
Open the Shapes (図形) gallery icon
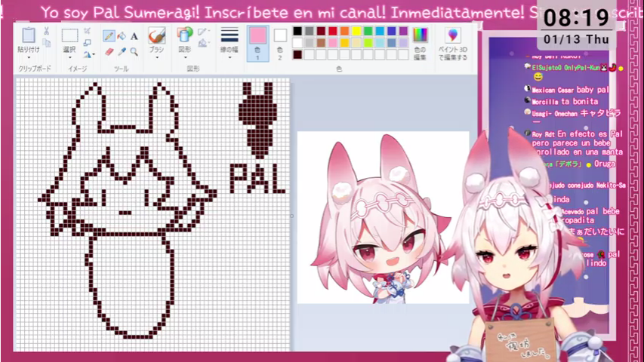(x=185, y=35)
